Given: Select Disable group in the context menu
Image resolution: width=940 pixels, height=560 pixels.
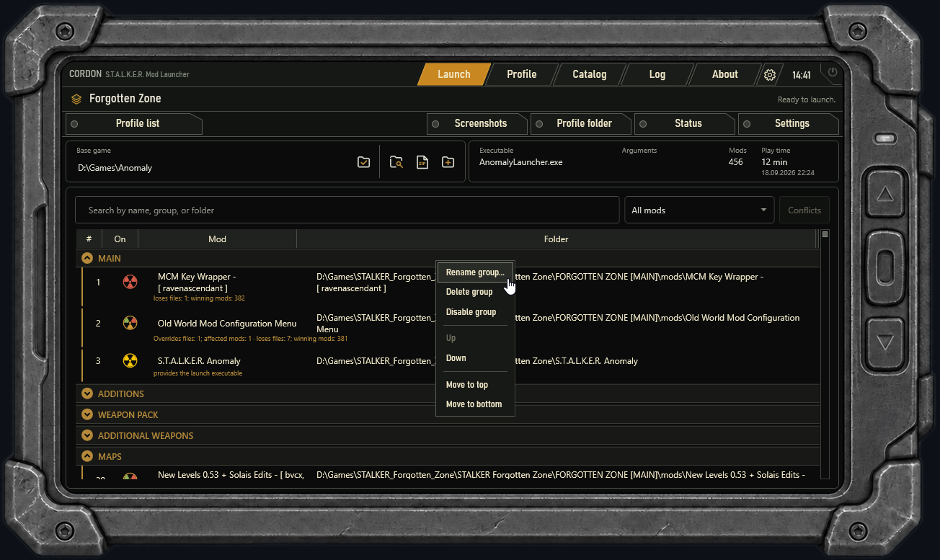Looking at the screenshot, I should pyautogui.click(x=475, y=312).
